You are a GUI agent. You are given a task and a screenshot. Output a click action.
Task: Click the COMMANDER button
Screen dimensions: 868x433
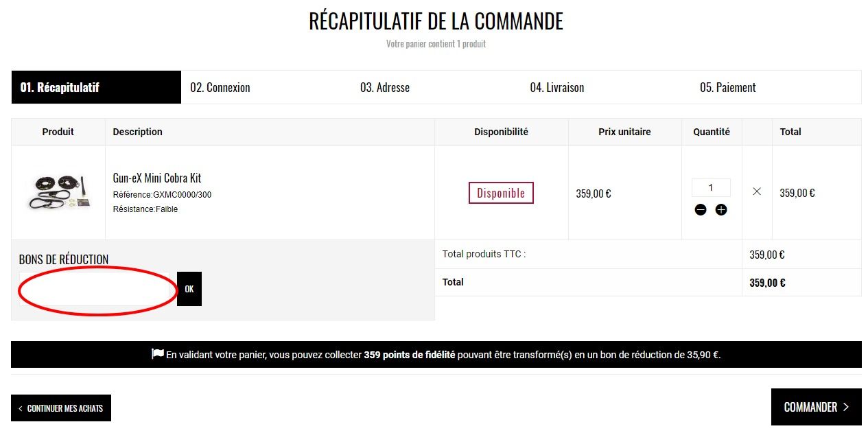click(x=816, y=406)
